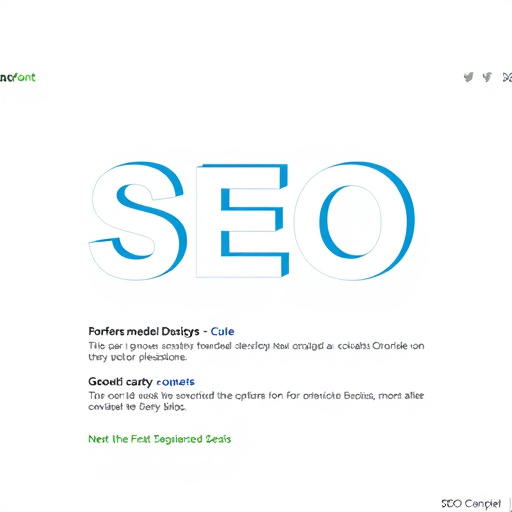Select the 'Geodti carty' heading
Viewport: 512px width, 512px height.
click(x=120, y=382)
